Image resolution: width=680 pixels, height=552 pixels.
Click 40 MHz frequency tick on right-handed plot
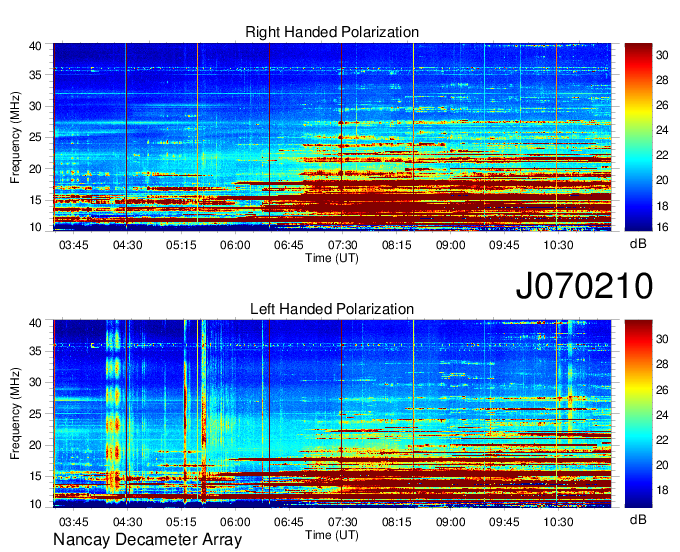coord(36,46)
